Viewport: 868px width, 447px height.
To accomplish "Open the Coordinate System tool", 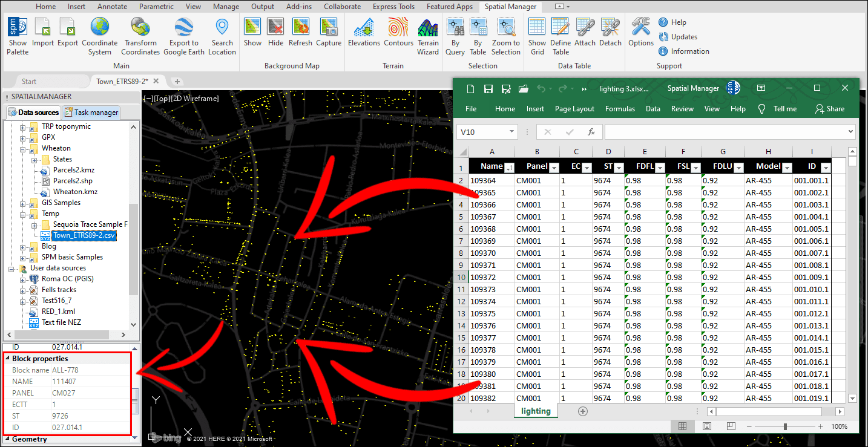I will point(100,36).
